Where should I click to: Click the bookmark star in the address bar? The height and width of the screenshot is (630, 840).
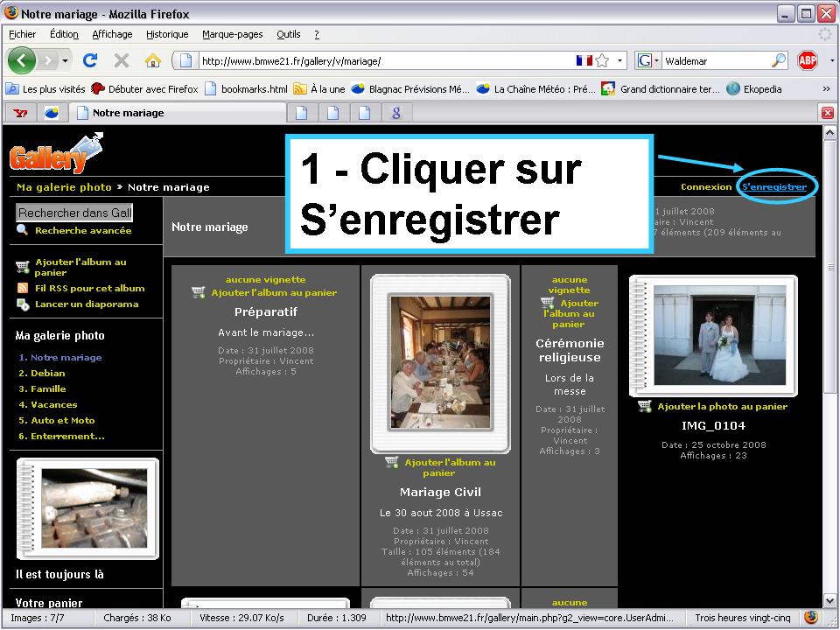click(602, 60)
